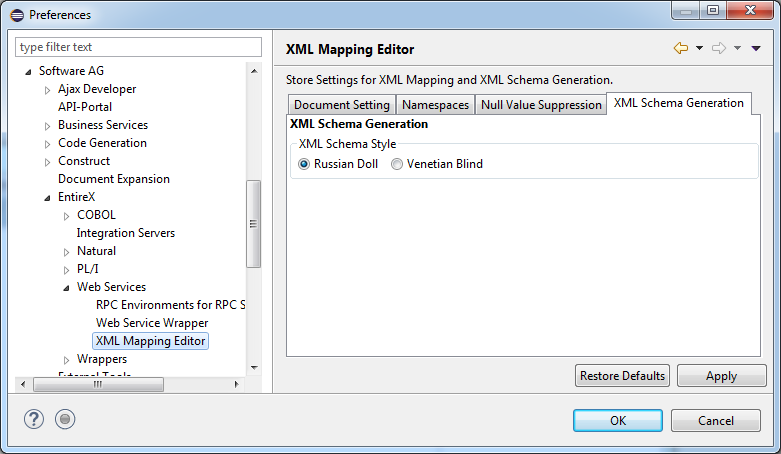Select the Venetian Blind radio button
This screenshot has width=781, height=454.
396,164
